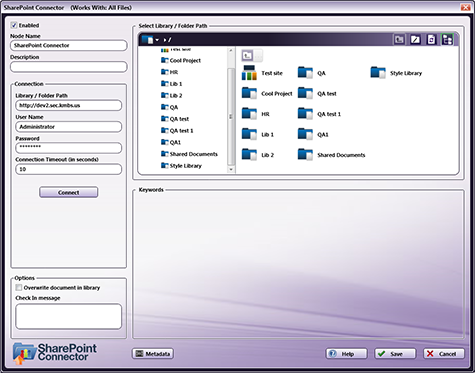Image resolution: width=475 pixels, height=373 pixels.
Task: Open HR folder icon in folder view
Action: pyautogui.click(x=249, y=114)
